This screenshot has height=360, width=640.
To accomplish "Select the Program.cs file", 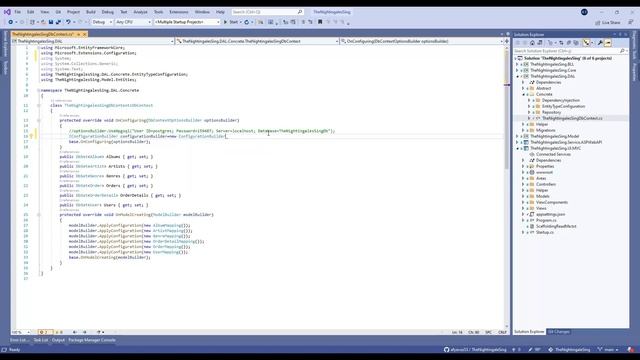I will pos(546,220).
